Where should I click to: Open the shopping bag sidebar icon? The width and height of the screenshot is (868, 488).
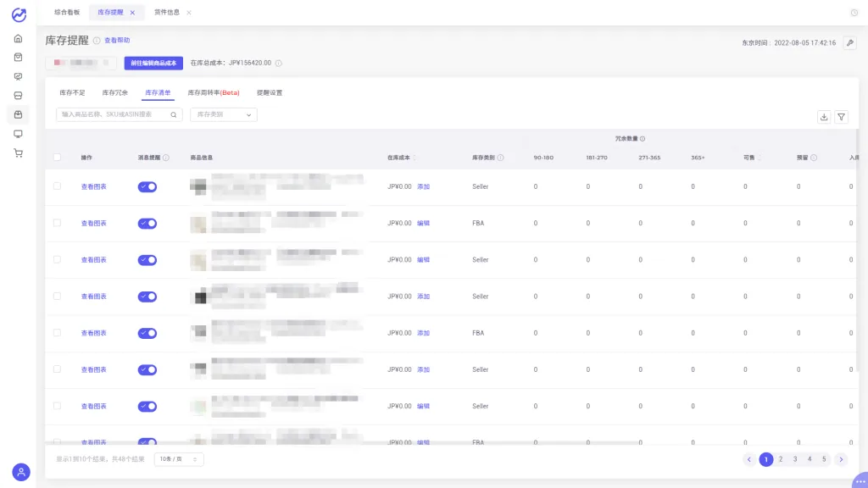19,58
